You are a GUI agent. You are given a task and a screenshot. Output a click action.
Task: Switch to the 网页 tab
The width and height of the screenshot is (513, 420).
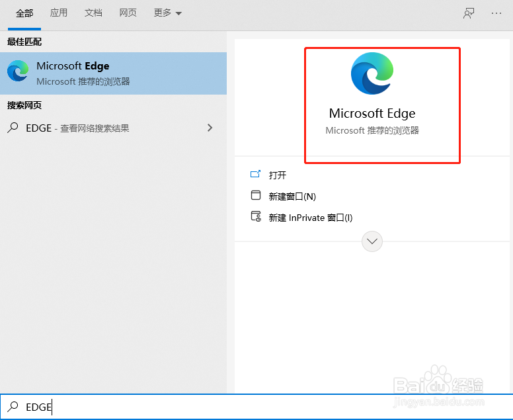click(x=128, y=13)
